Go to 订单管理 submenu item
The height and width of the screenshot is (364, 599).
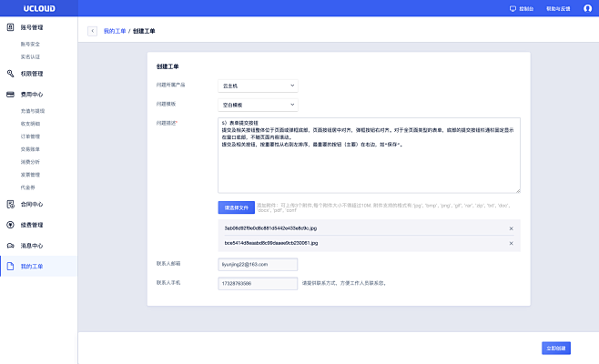[x=30, y=136]
